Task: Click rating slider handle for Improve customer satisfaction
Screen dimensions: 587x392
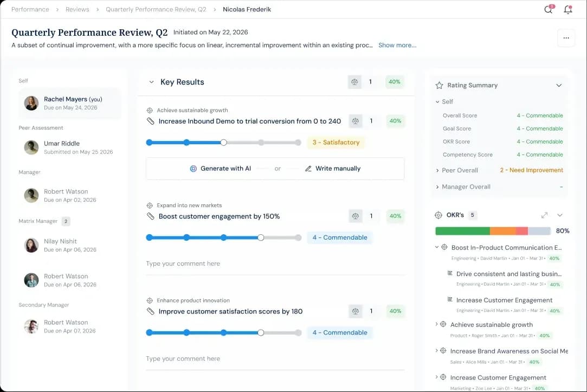Action: coord(261,333)
